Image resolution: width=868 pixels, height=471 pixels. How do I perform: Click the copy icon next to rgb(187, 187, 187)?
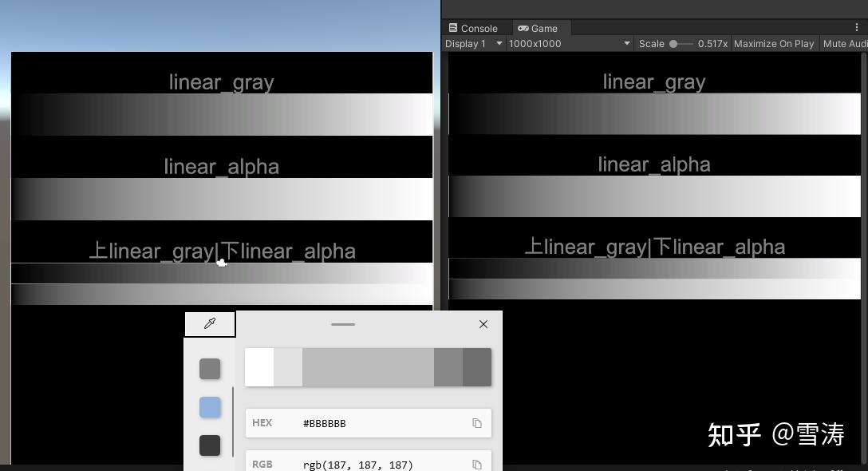click(476, 464)
